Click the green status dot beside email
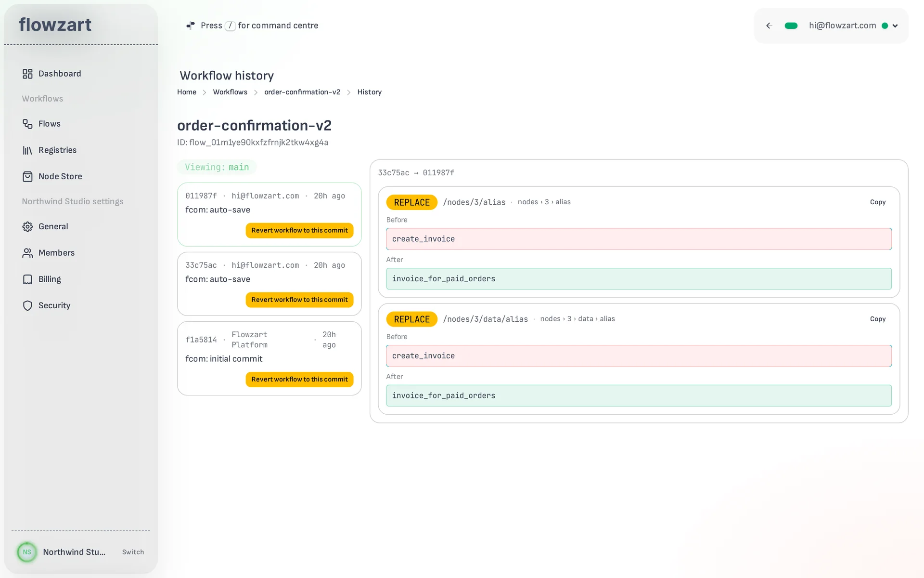 click(885, 26)
